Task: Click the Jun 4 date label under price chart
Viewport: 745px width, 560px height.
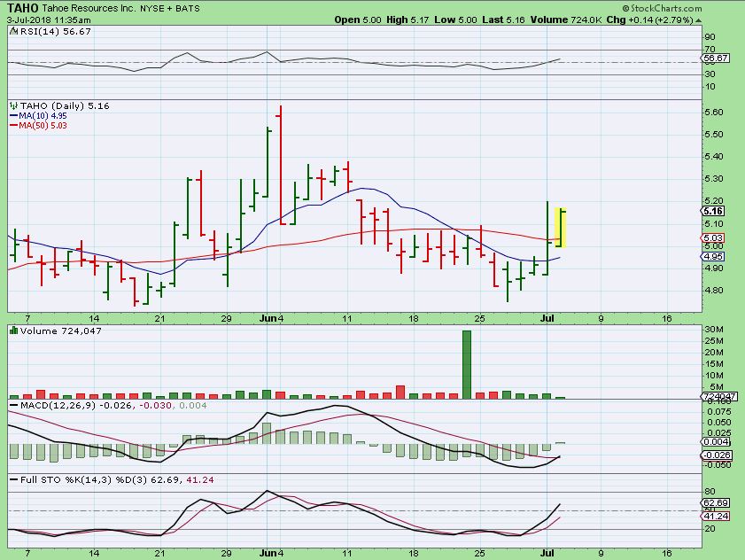Action: (x=271, y=318)
